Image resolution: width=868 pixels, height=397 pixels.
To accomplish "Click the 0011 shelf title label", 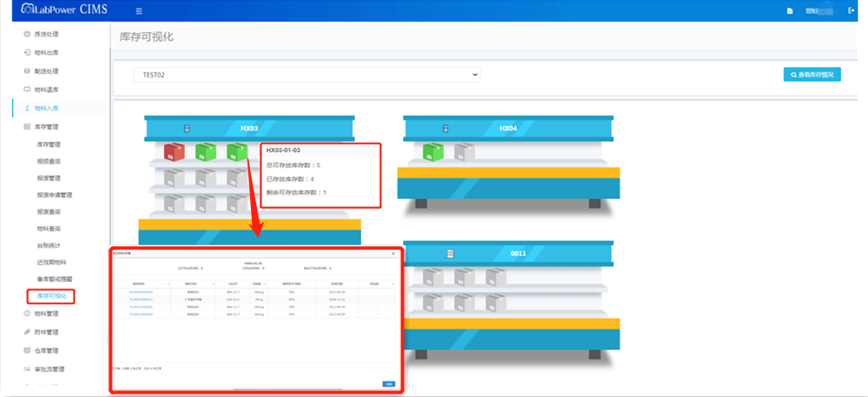I will click(x=518, y=254).
